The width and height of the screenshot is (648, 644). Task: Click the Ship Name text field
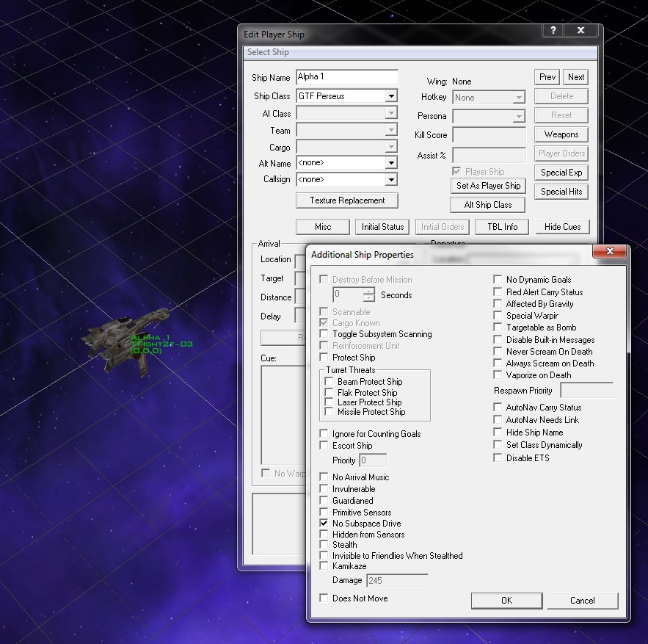346,77
